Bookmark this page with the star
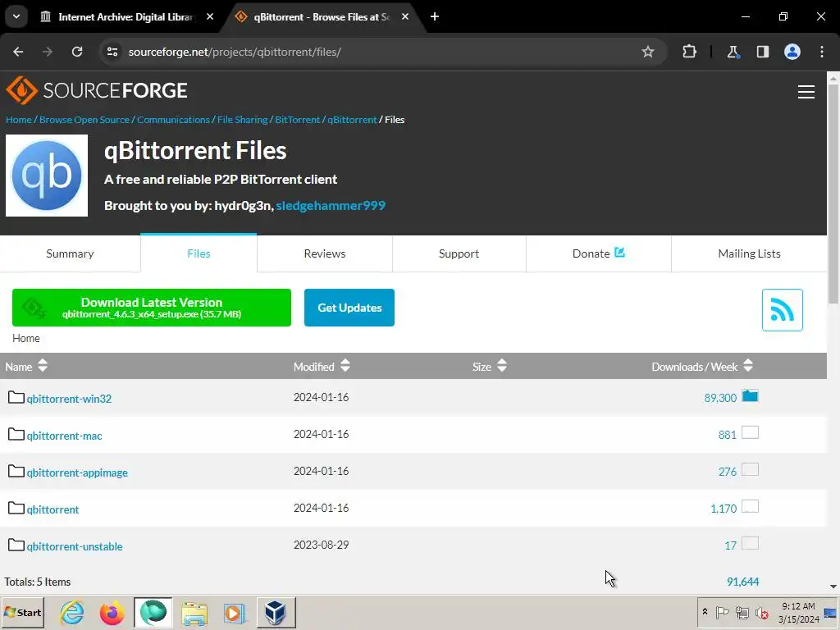This screenshot has height=630, width=840. 648,52
